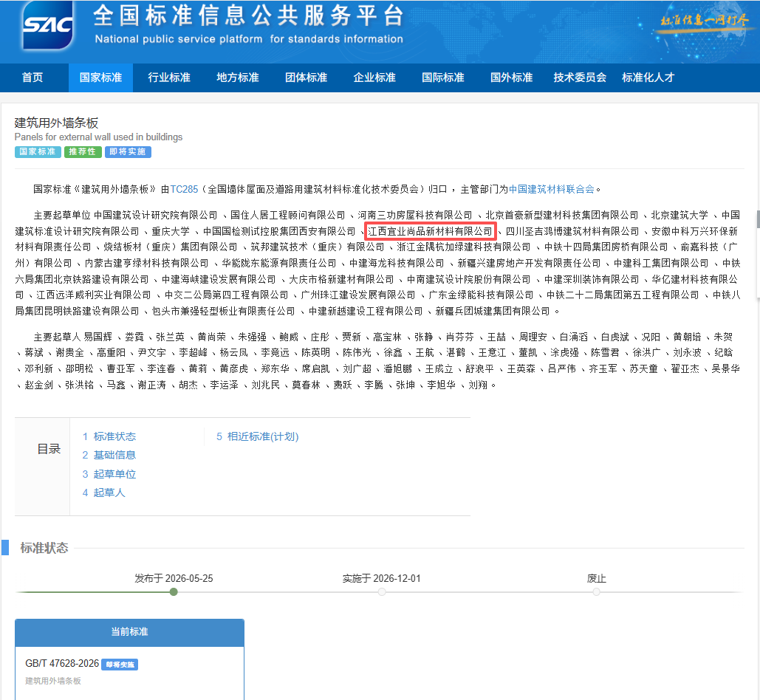
Task: Switch to 企业标准 page
Action: (x=374, y=78)
